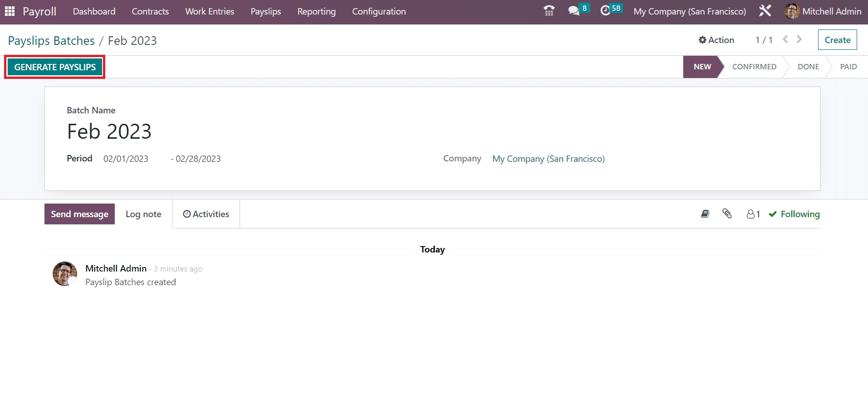Image resolution: width=868 pixels, height=403 pixels.
Task: Click the book icon in chatter
Action: [x=705, y=214]
